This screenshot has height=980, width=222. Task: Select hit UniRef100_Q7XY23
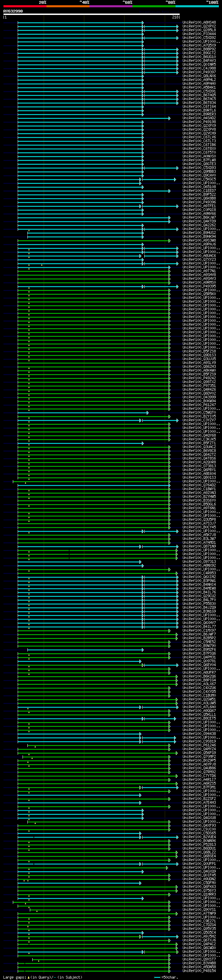[199, 259]
